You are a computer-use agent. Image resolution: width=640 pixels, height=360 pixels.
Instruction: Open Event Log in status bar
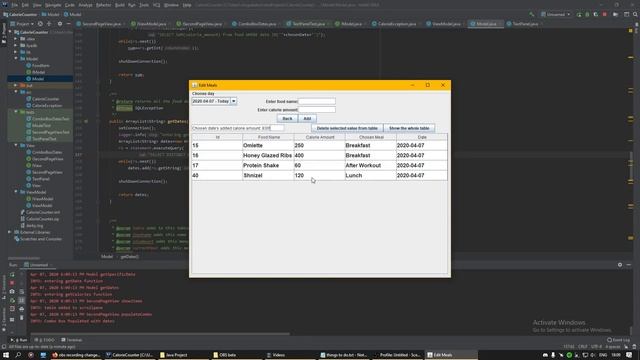point(618,340)
